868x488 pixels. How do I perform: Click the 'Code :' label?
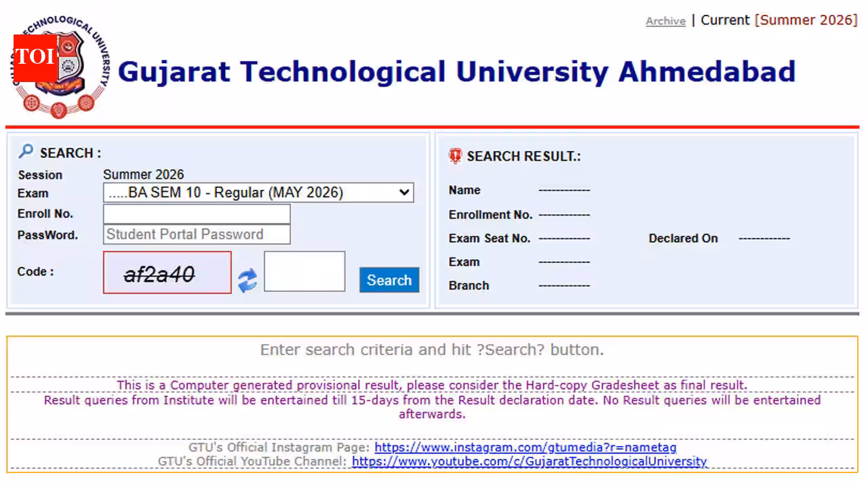tap(35, 272)
